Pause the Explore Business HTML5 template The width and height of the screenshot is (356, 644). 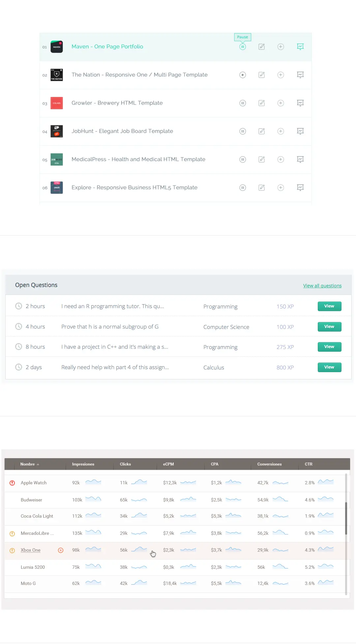pyautogui.click(x=243, y=188)
